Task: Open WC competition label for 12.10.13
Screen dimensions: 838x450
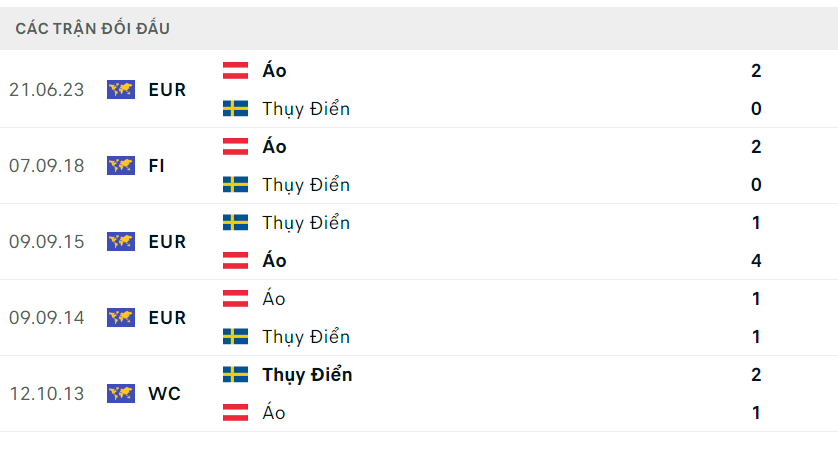Action: (165, 394)
